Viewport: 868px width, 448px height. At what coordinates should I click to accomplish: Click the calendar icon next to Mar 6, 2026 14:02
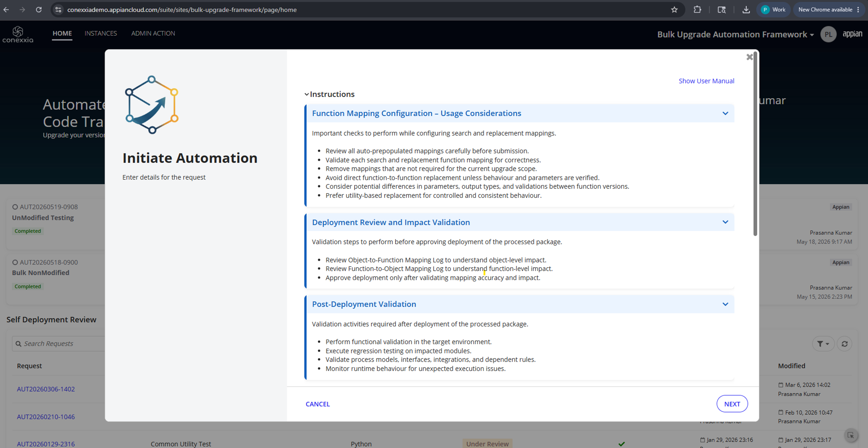tap(781, 385)
